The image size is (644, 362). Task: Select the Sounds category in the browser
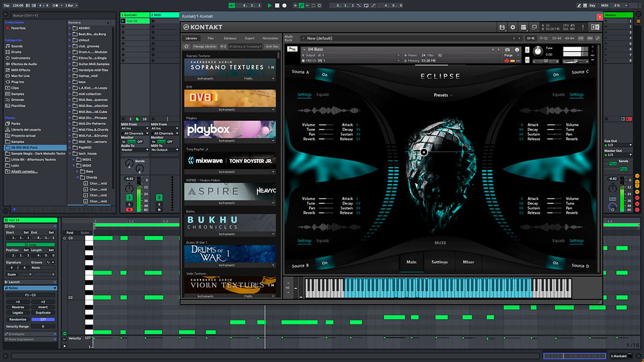17,46
